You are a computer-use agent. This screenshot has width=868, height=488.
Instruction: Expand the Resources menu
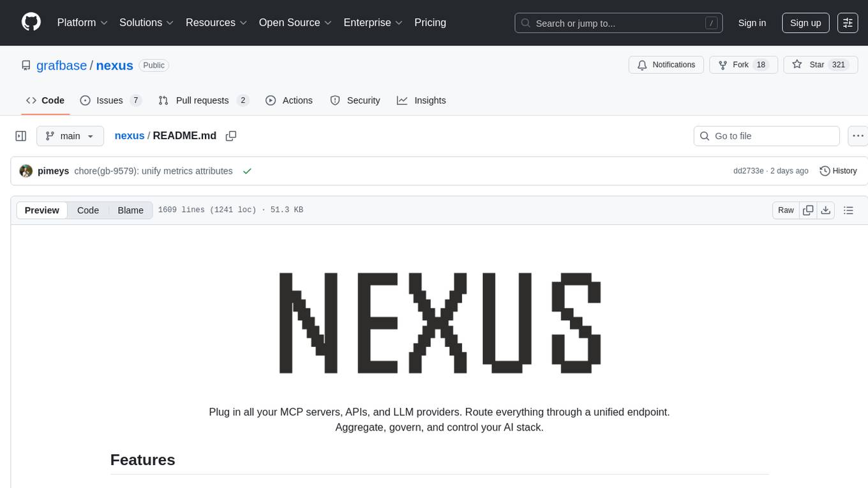pyautogui.click(x=217, y=22)
